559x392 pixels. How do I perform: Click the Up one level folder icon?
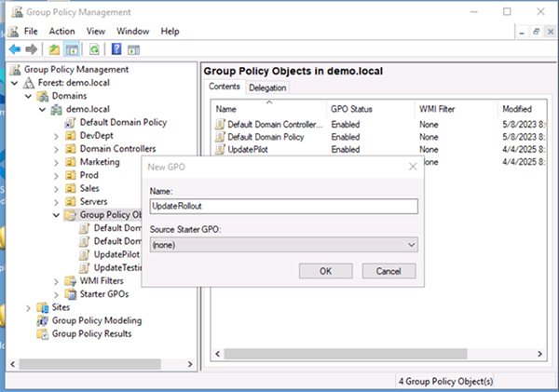[55, 49]
